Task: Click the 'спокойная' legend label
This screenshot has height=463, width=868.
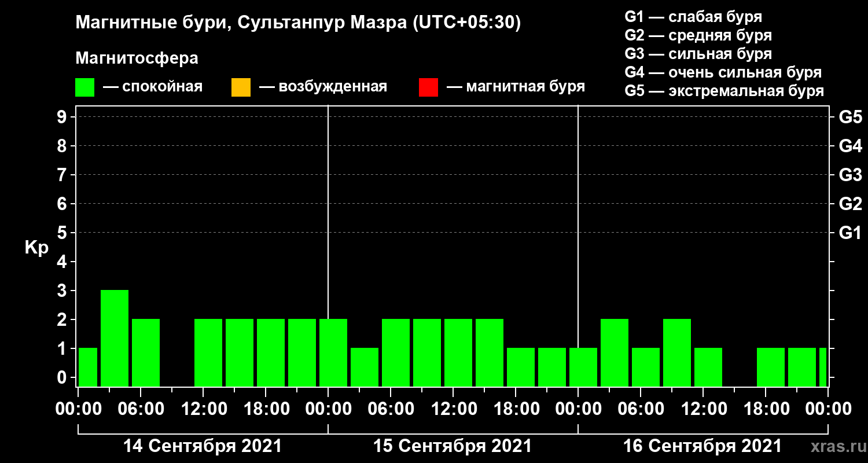Action: pyautogui.click(x=163, y=87)
